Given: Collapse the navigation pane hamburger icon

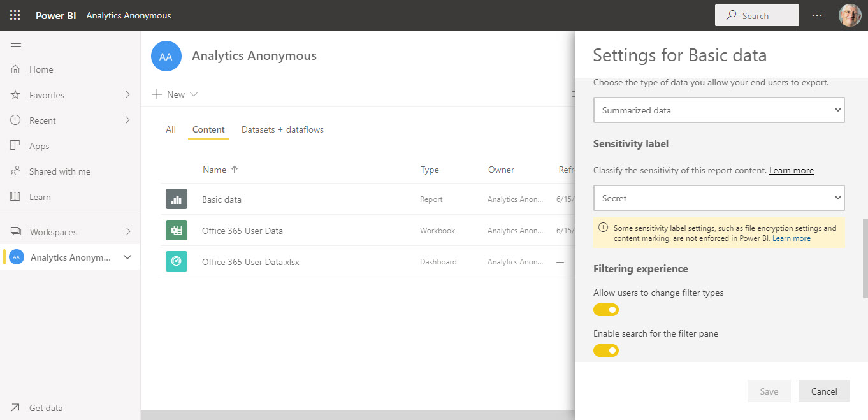Looking at the screenshot, I should pos(16,44).
